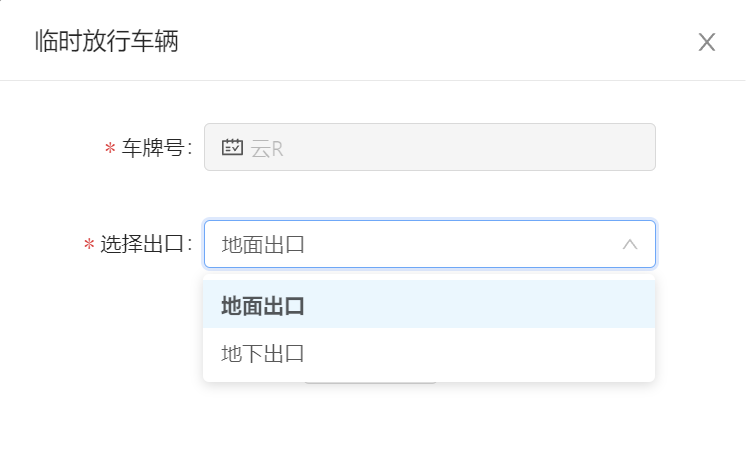Click the upward caret in the exit selector

(x=630, y=244)
